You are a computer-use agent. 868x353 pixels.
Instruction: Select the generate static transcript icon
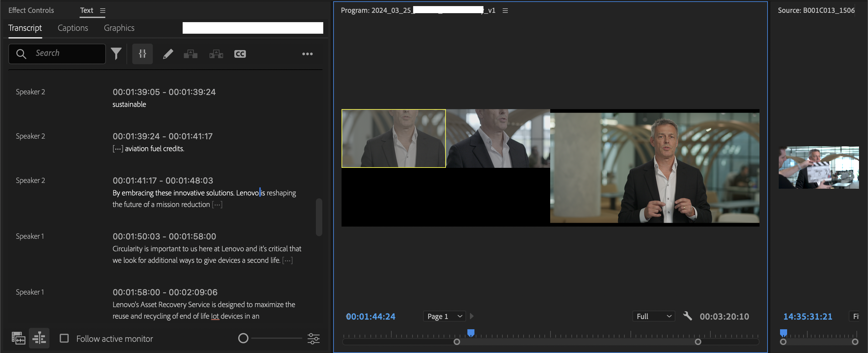pyautogui.click(x=190, y=54)
